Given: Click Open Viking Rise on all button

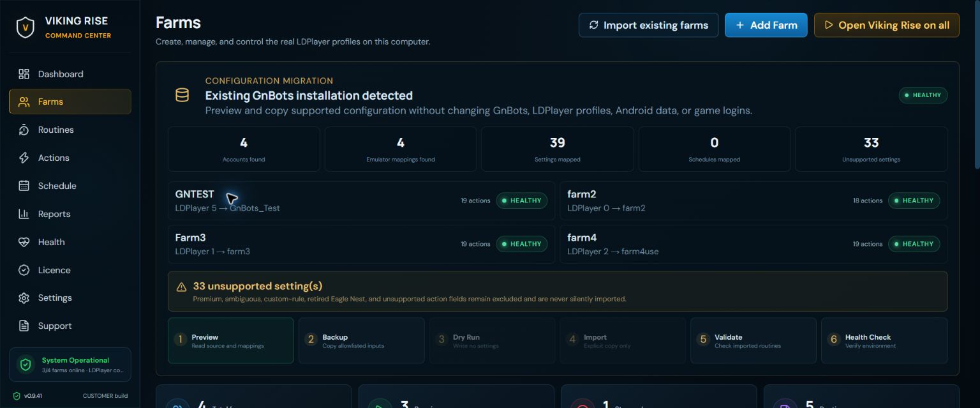Looking at the screenshot, I should (887, 25).
